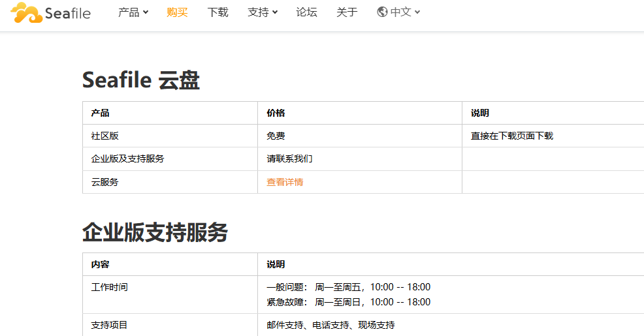
Task: Click the 社区版 cell
Action: coord(170,136)
